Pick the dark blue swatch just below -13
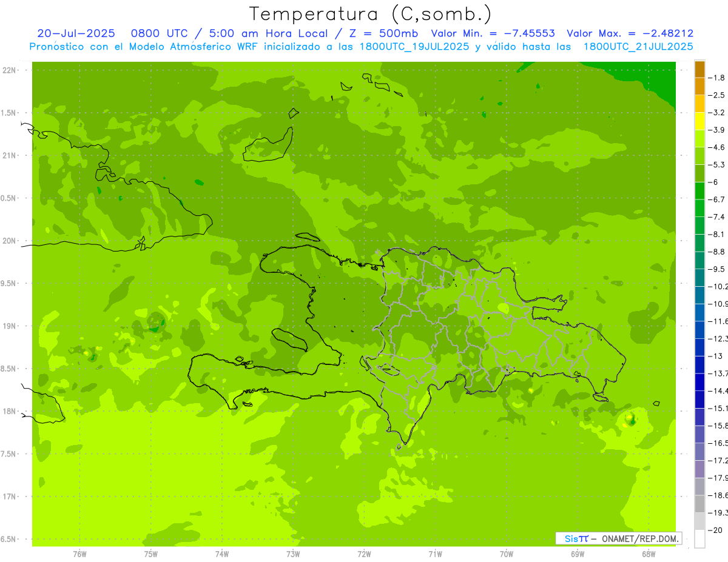The image size is (728, 562). 699,365
